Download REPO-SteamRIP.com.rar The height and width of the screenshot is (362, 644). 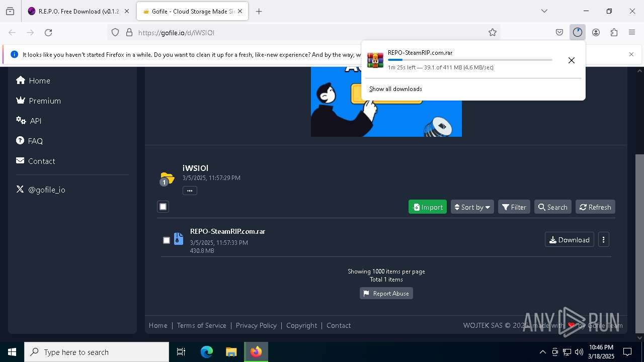570,240
